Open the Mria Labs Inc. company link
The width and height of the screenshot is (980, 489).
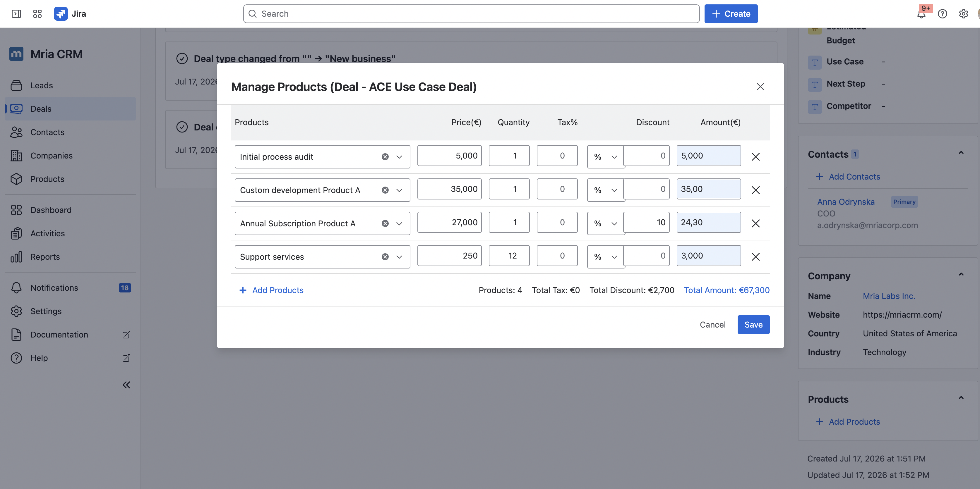point(889,296)
